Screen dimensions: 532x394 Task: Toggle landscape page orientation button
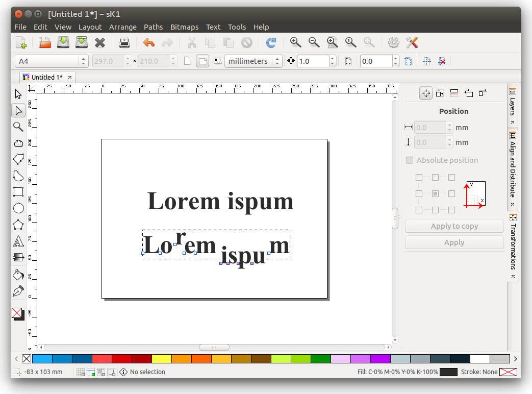coord(202,61)
